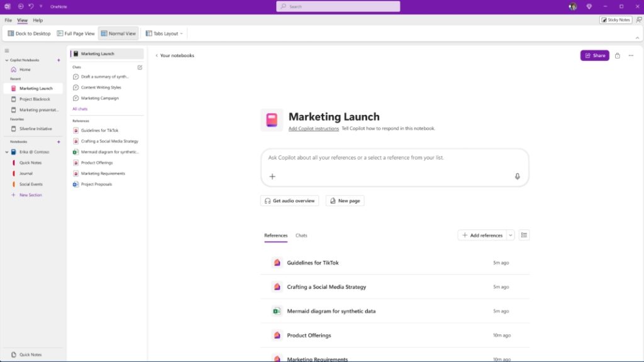Expand the Add references dropdown arrow
The image size is (644, 362).
(511, 235)
